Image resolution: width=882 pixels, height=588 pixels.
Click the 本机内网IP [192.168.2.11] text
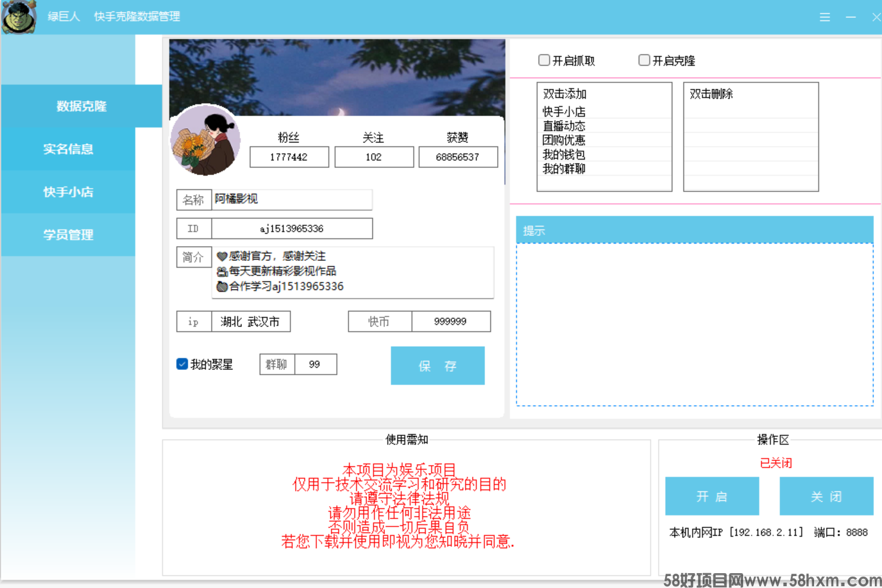[737, 533]
